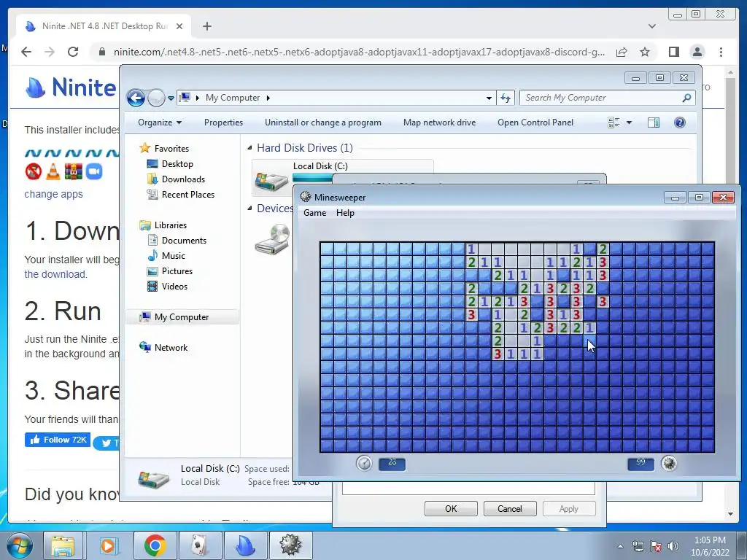This screenshot has height=560, width=747.
Task: Click the Chrome page vertical scrollbar
Action: 730,293
